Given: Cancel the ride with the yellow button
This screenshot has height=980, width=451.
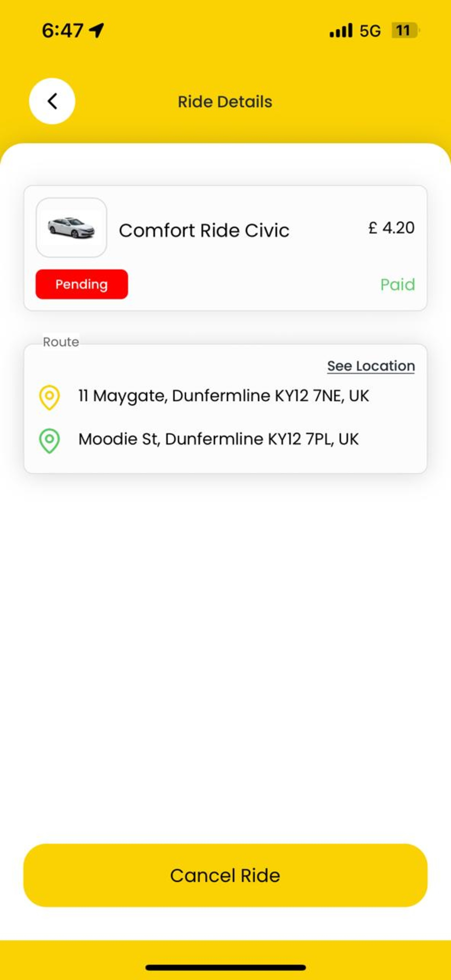Looking at the screenshot, I should (x=225, y=875).
